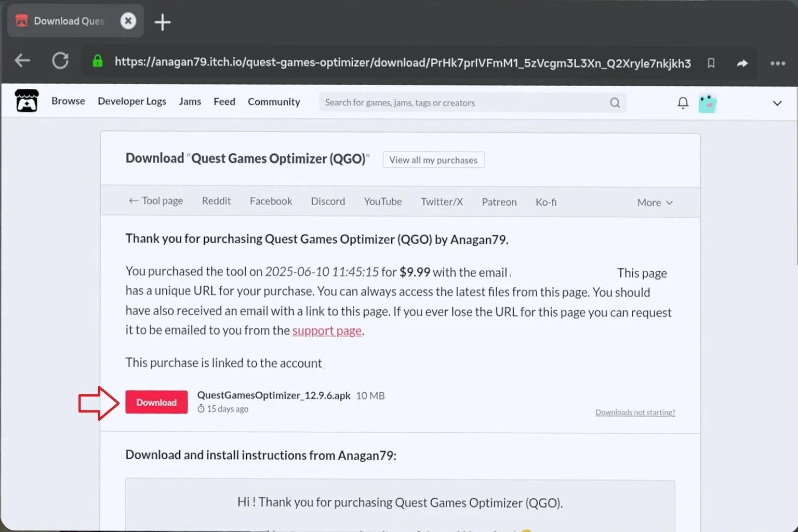The height and width of the screenshot is (532, 798).
Task: Click the View all my purchases button
Action: click(433, 160)
